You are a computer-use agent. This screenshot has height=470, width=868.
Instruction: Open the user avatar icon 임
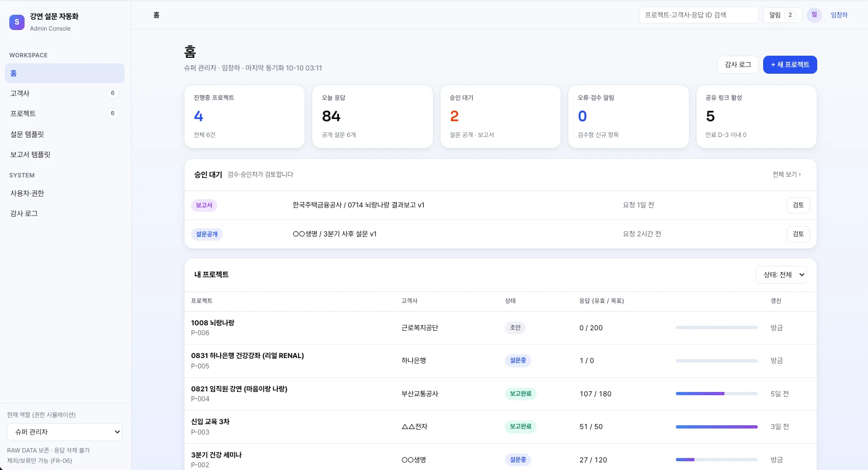click(x=814, y=15)
